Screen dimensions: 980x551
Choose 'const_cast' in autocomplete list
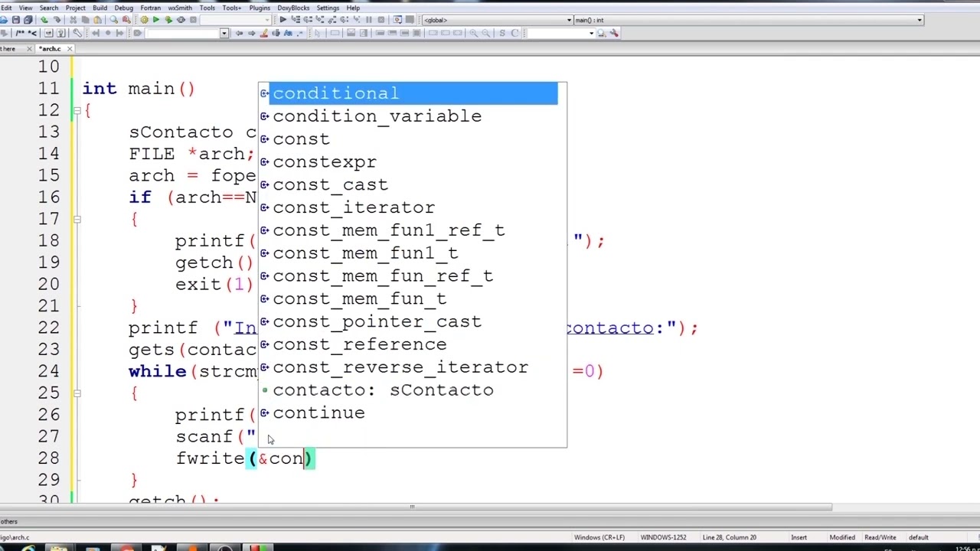[330, 185]
